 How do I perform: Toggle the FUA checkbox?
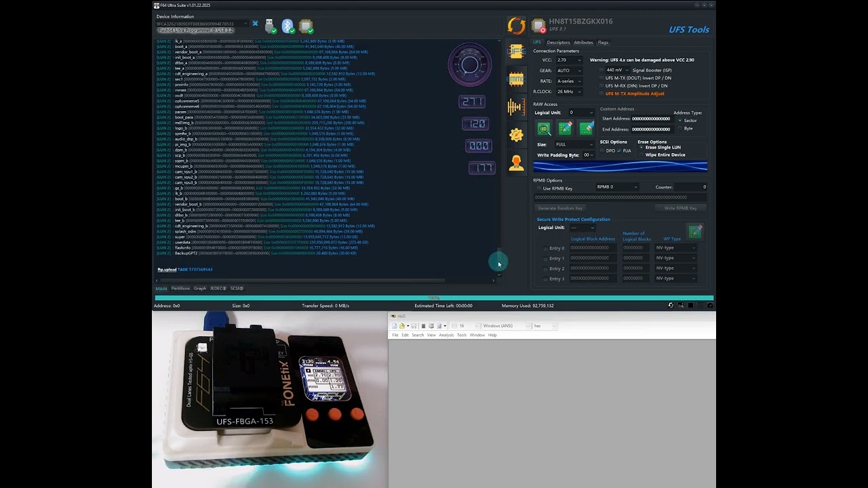tap(619, 150)
